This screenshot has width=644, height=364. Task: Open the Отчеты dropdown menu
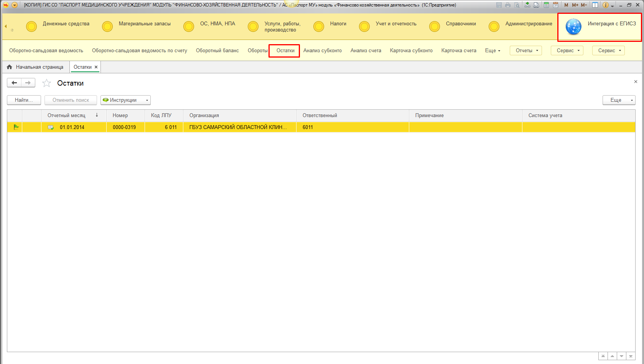[x=525, y=51]
